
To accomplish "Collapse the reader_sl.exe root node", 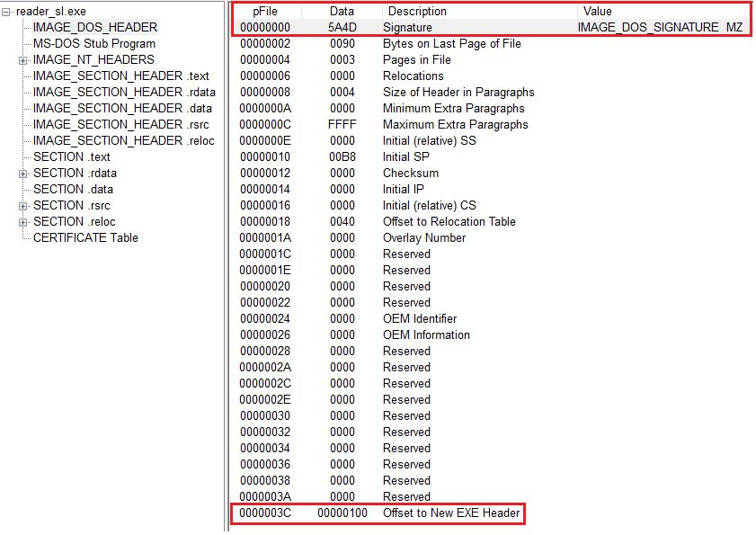I will click(x=5, y=12).
